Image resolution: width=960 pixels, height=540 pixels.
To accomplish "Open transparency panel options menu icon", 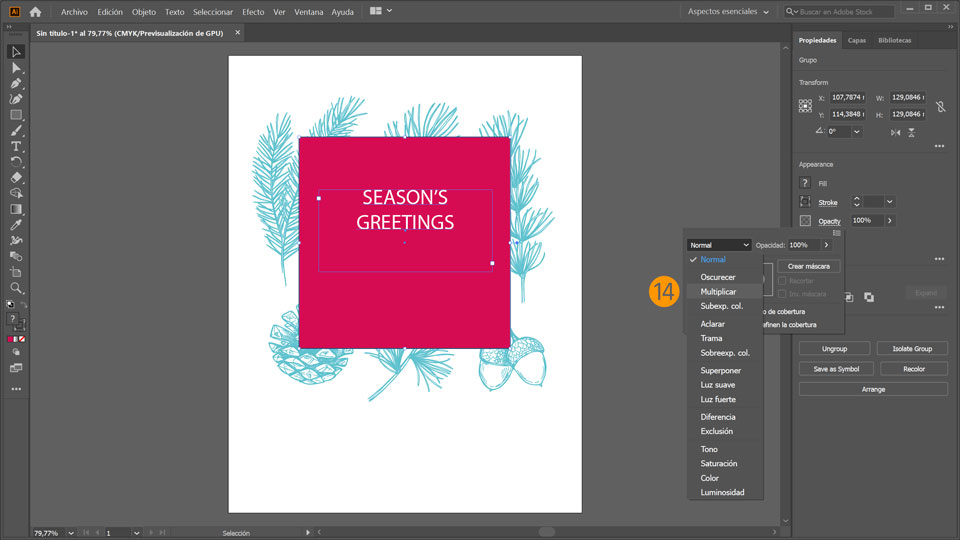I will (x=836, y=233).
